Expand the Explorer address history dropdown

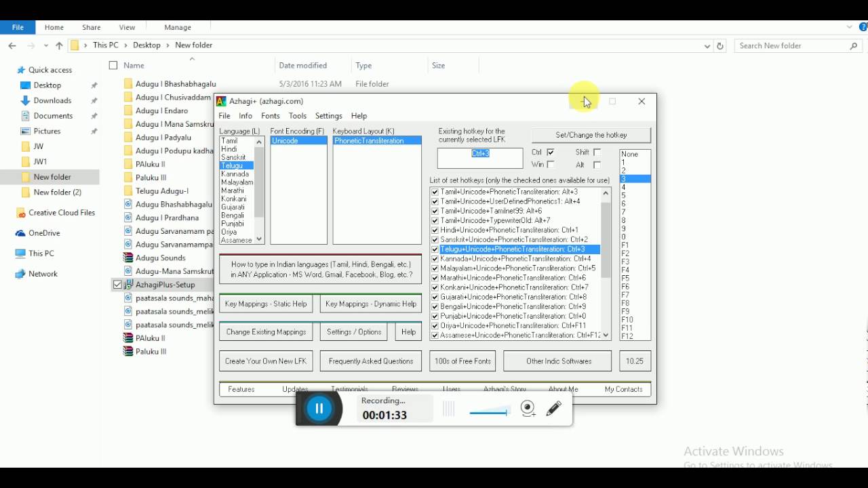pyautogui.click(x=707, y=46)
